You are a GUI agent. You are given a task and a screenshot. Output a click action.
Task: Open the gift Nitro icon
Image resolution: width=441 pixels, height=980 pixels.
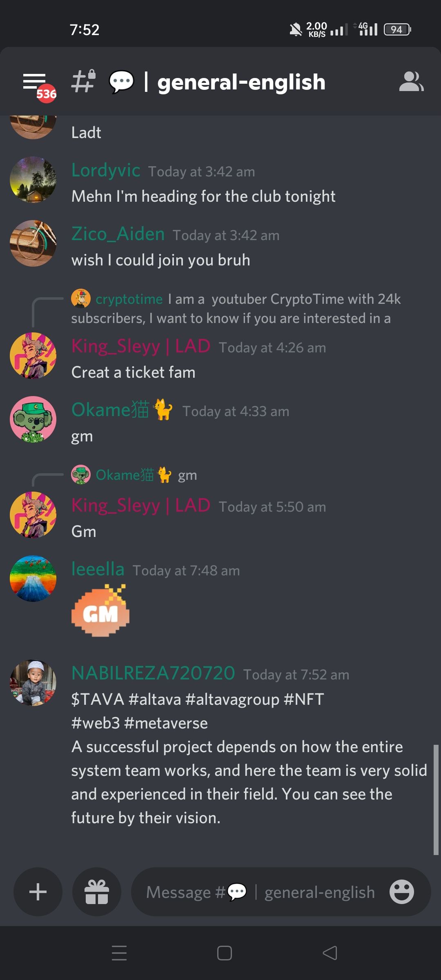tap(97, 892)
